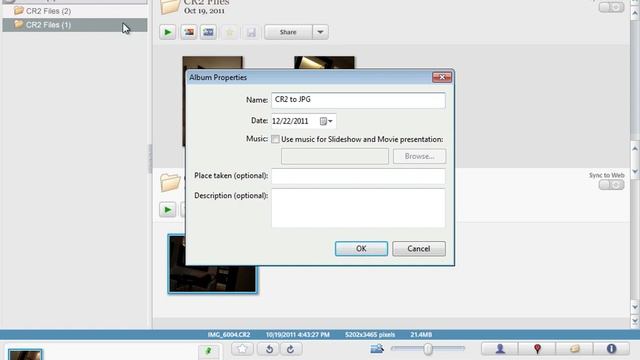
Task: Click the Name field containing CR2 to JPG
Action: pyautogui.click(x=358, y=100)
